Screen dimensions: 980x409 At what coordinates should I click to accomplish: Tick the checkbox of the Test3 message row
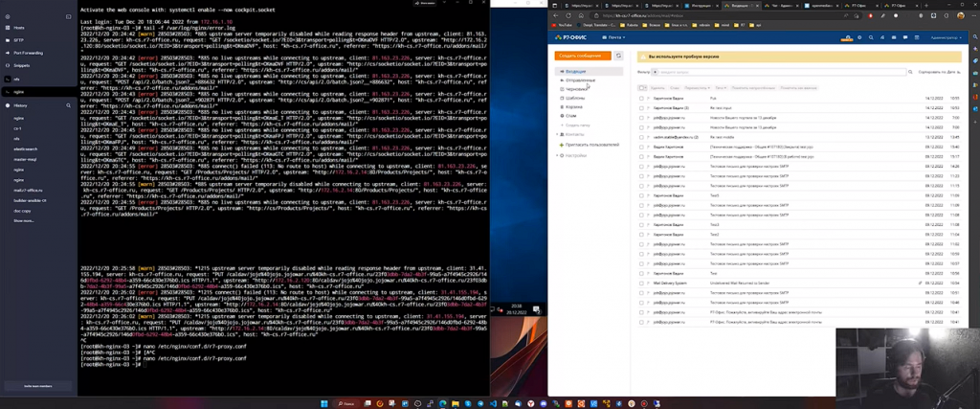(641, 224)
